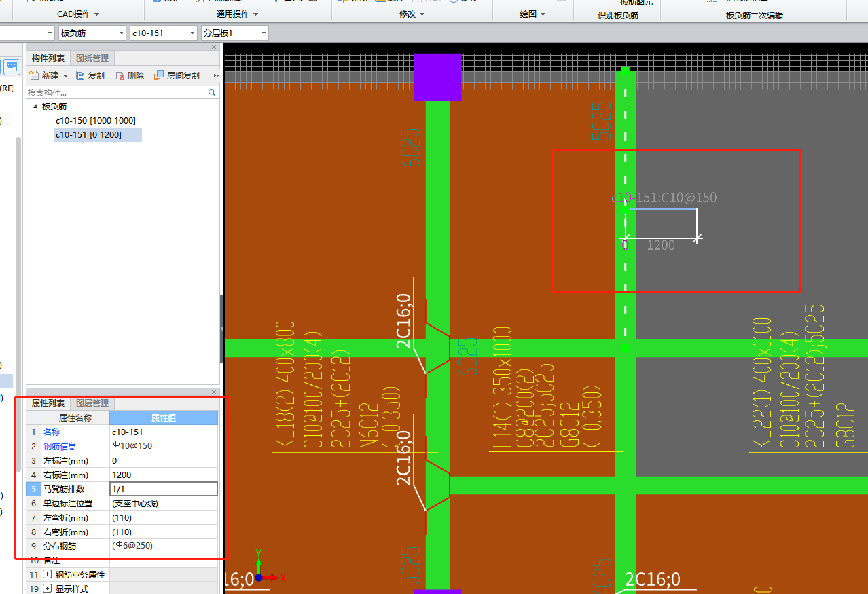Click the 钢筋信息 property name link

point(60,446)
